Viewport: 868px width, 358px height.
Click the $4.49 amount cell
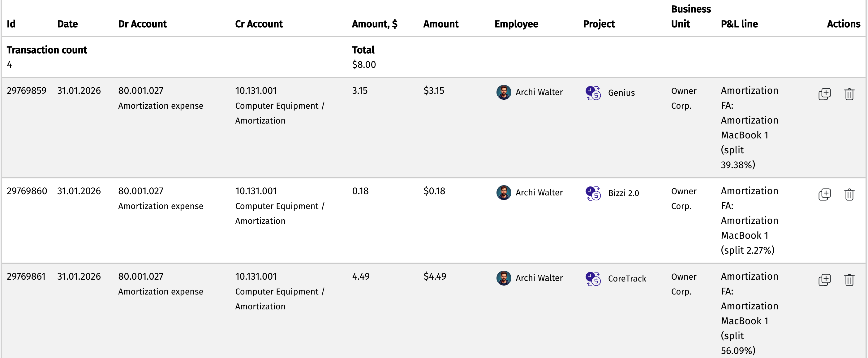click(x=435, y=277)
